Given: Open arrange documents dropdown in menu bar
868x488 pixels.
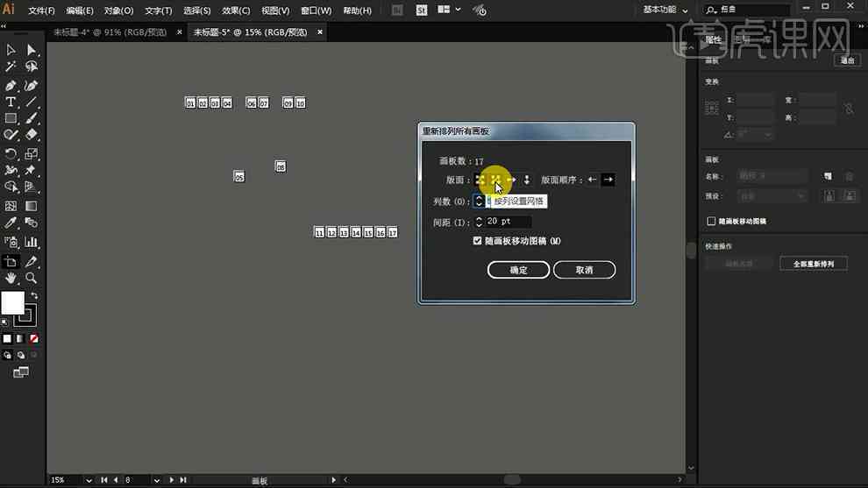Looking at the screenshot, I should click(449, 10).
